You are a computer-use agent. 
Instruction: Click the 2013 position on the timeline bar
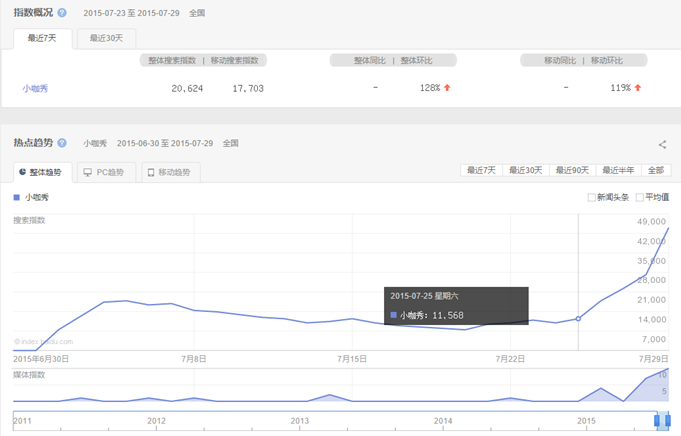coord(299,421)
